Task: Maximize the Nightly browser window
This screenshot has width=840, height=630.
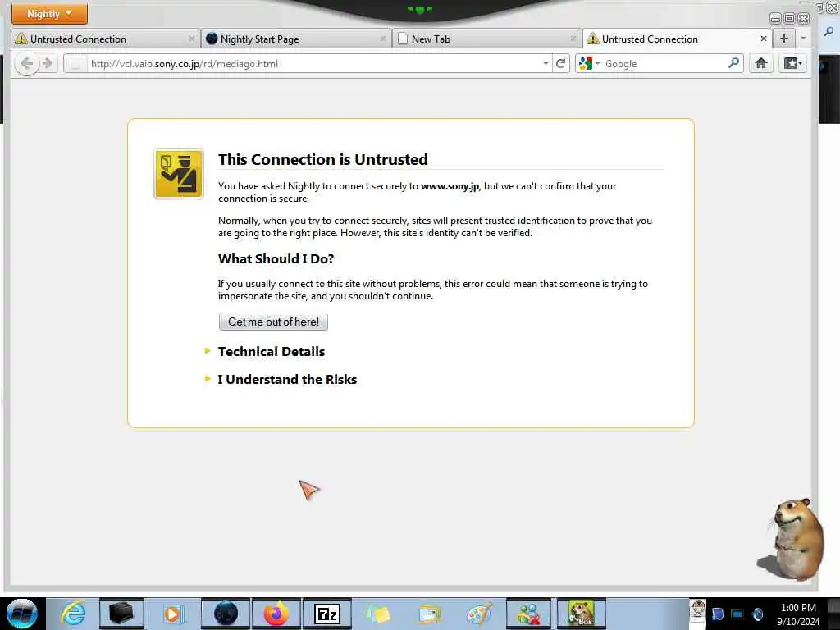Action: click(x=789, y=19)
